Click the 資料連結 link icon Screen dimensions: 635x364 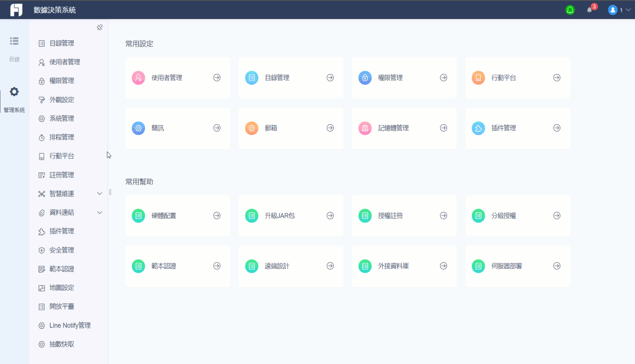click(42, 213)
